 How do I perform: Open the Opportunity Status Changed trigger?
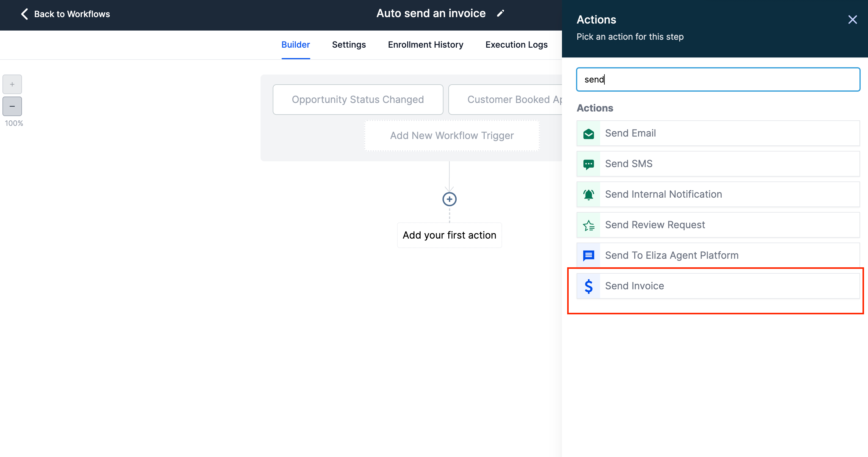pyautogui.click(x=358, y=99)
